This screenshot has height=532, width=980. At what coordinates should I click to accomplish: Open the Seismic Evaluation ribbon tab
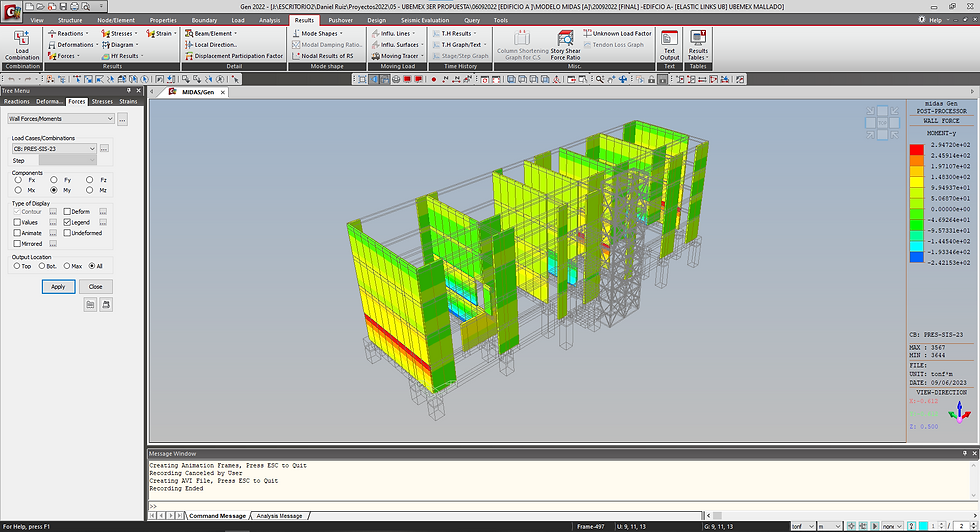point(425,20)
